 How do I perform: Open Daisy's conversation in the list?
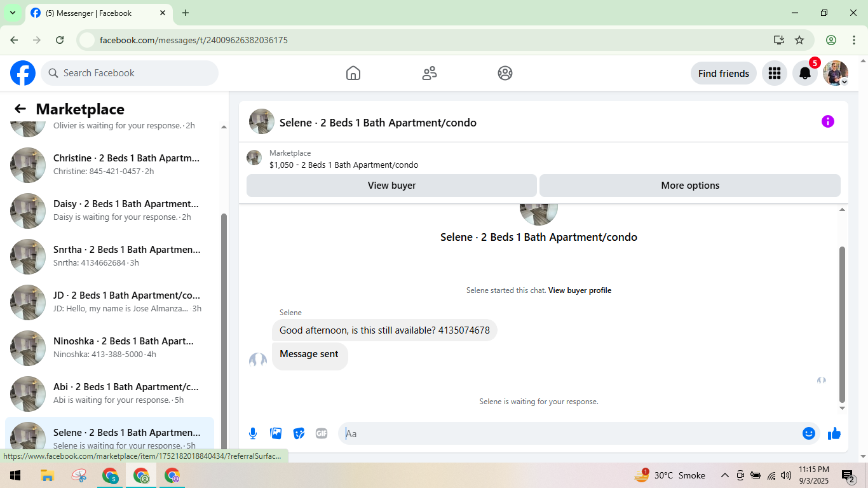point(109,210)
